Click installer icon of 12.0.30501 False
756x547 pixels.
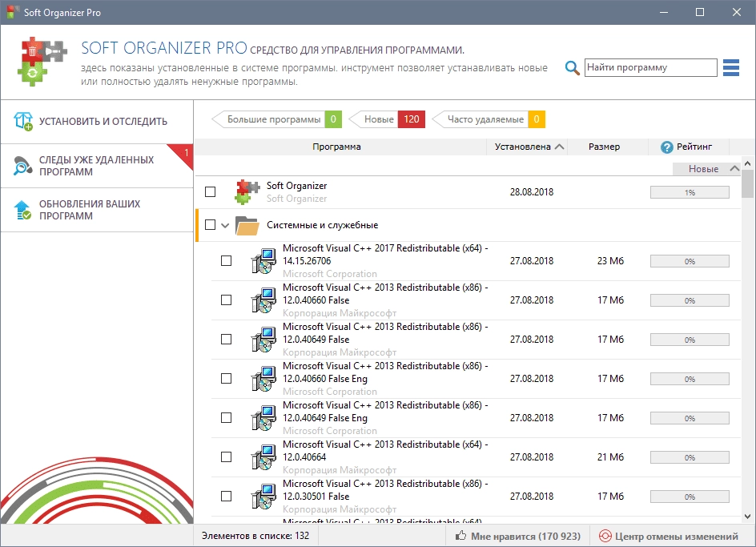pos(263,497)
